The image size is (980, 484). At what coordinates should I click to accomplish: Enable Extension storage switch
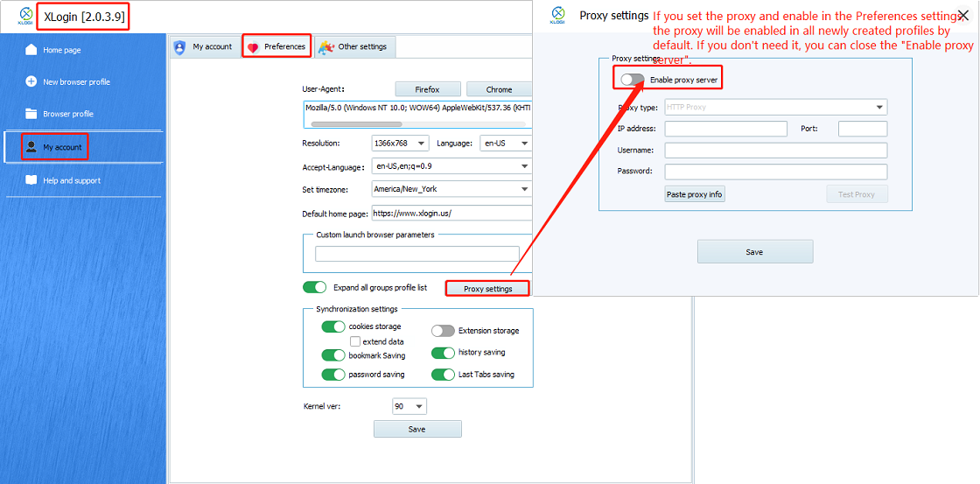(443, 330)
